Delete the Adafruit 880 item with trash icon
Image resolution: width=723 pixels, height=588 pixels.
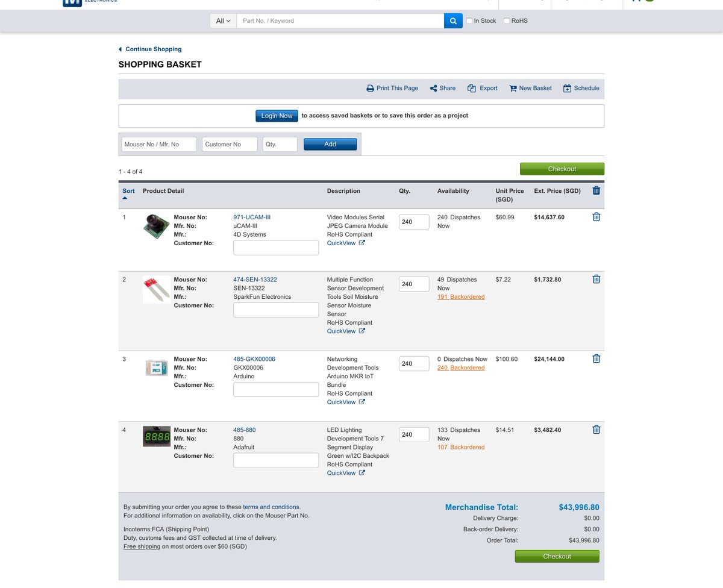tap(596, 430)
